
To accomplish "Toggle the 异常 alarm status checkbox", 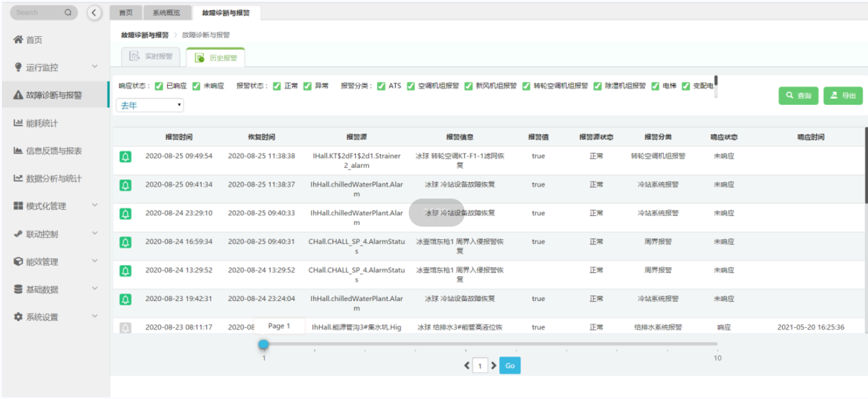I will click(308, 86).
